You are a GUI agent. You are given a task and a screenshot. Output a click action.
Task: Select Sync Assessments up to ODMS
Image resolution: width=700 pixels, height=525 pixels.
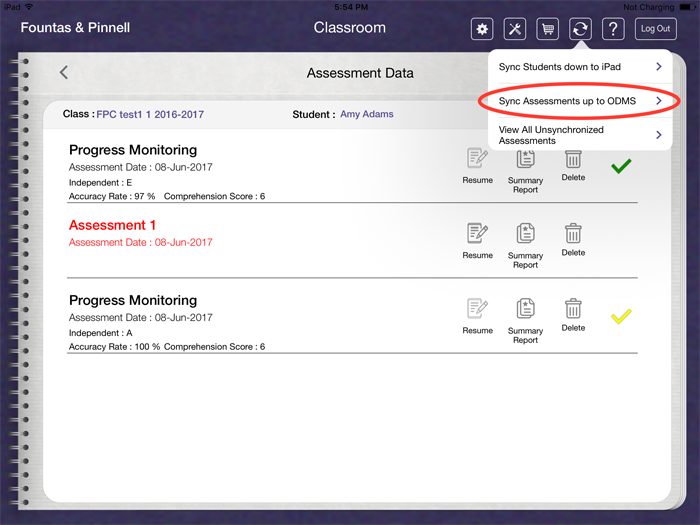(580, 101)
